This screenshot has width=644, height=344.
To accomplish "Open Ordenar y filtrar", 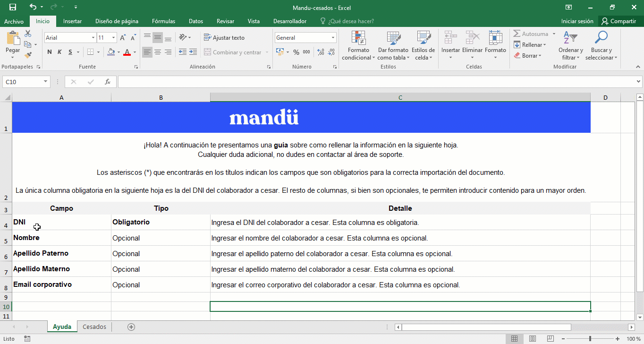I will 571,46.
